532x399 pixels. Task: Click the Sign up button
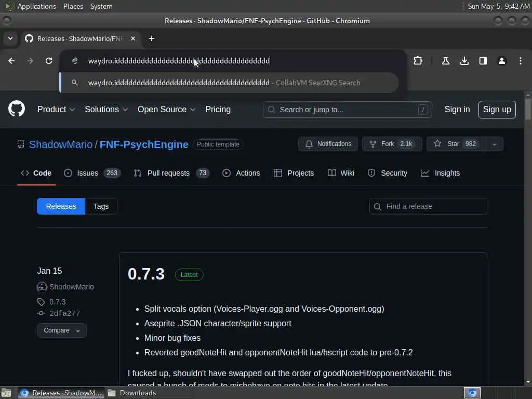tap(497, 110)
